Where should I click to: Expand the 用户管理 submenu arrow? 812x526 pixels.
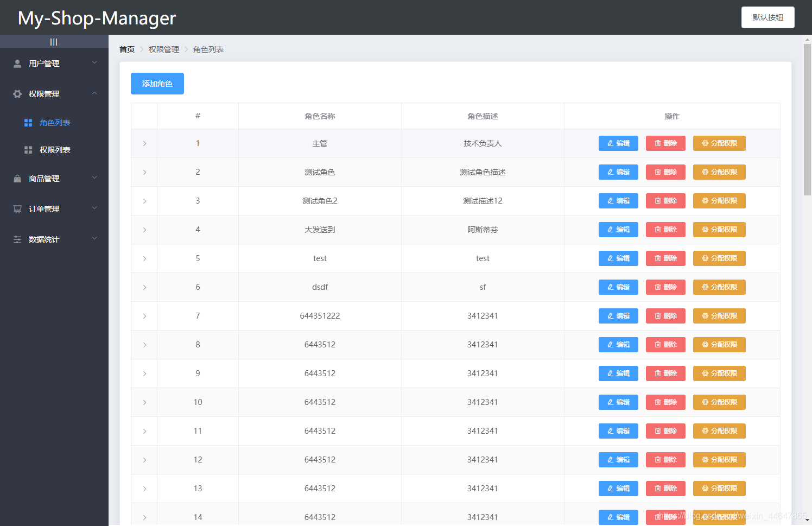pyautogui.click(x=94, y=63)
